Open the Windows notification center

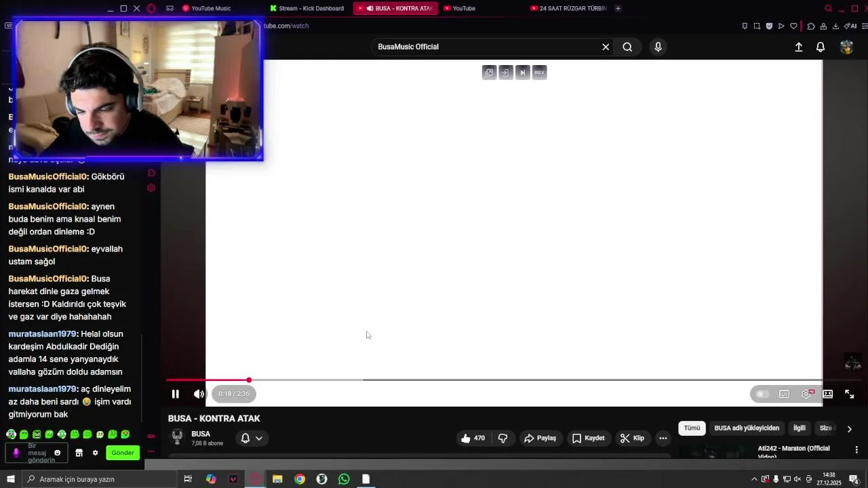[x=854, y=479]
